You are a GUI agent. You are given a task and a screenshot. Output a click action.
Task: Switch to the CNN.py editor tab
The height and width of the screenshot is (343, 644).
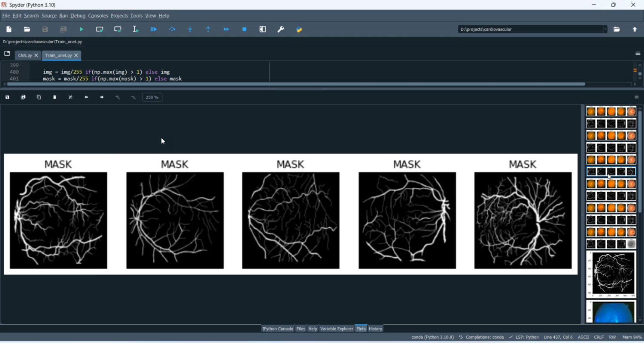[x=25, y=56]
